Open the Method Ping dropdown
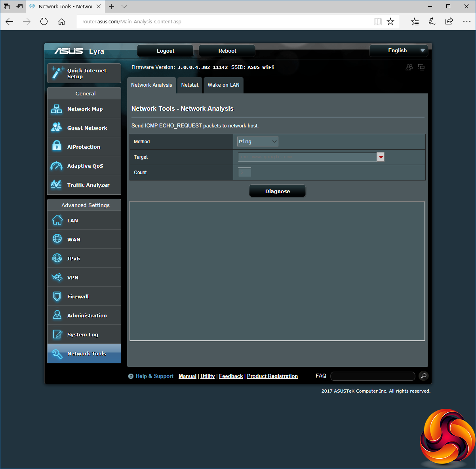 tap(258, 142)
